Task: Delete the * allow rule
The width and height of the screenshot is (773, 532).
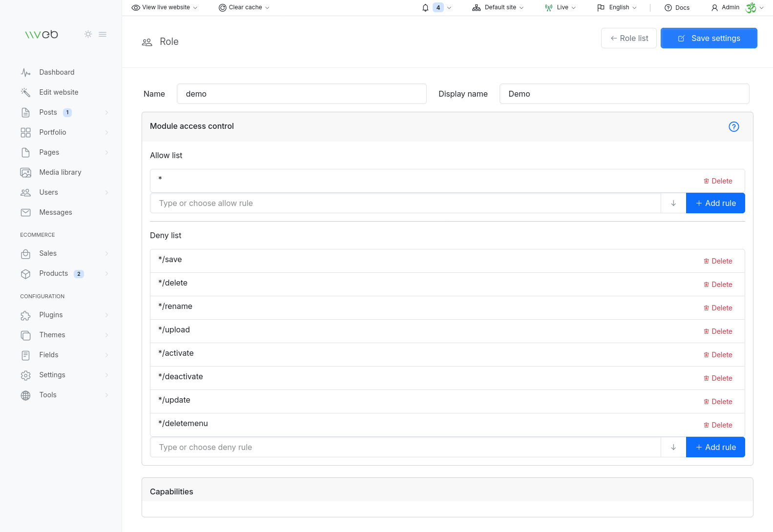Action: [718, 181]
